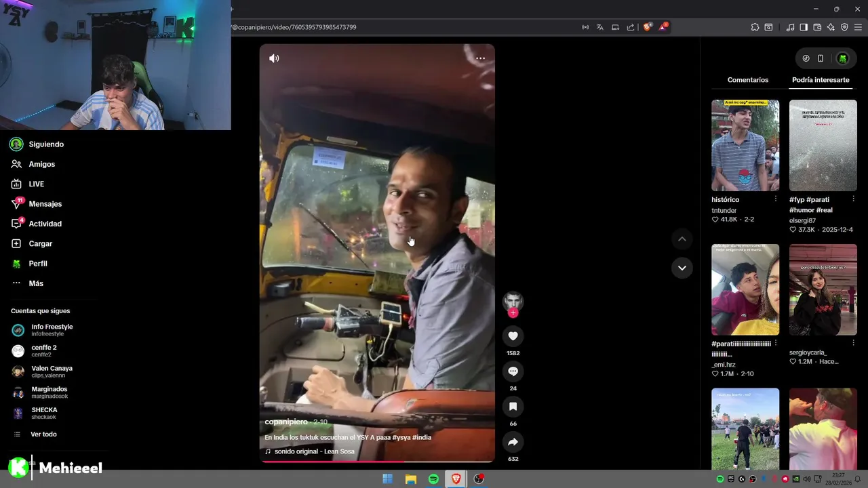This screenshot has height=488, width=868.
Task: Open the cenffe 2 followed account
Action: click(x=35, y=351)
